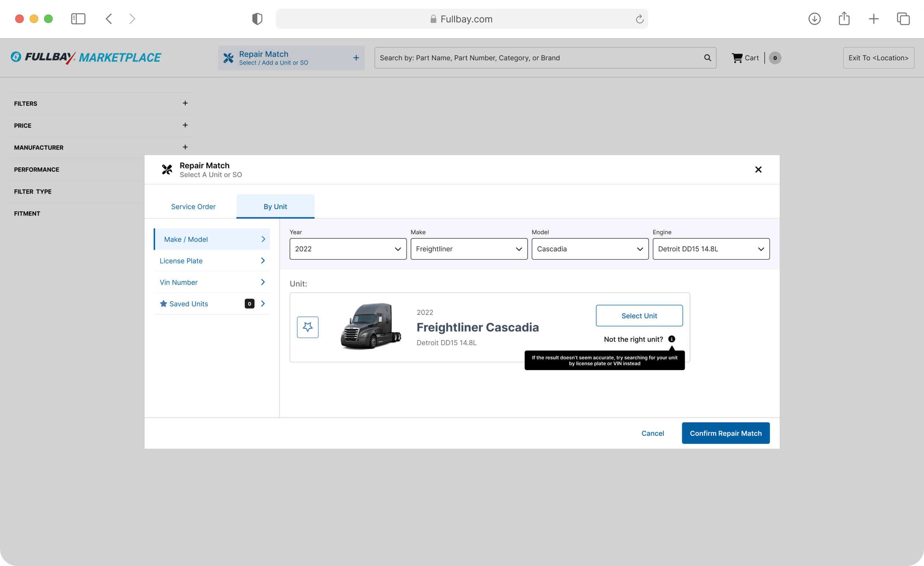Open the Year dropdown

pyautogui.click(x=347, y=249)
